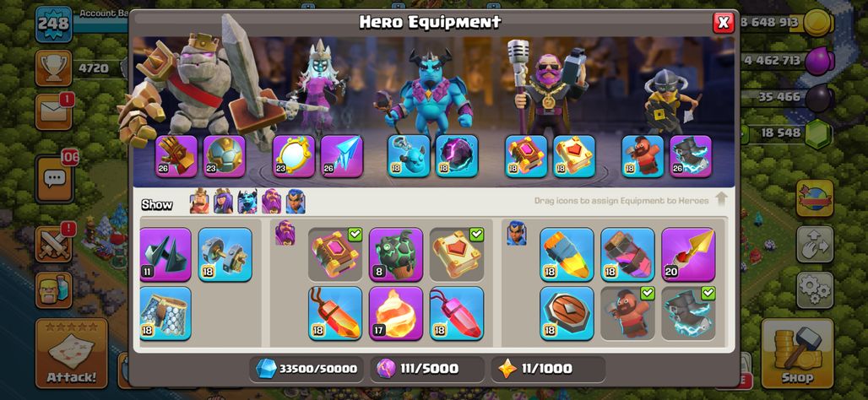Select the round wooden shield equipment
This screenshot has width=868, height=400.
(x=567, y=313)
